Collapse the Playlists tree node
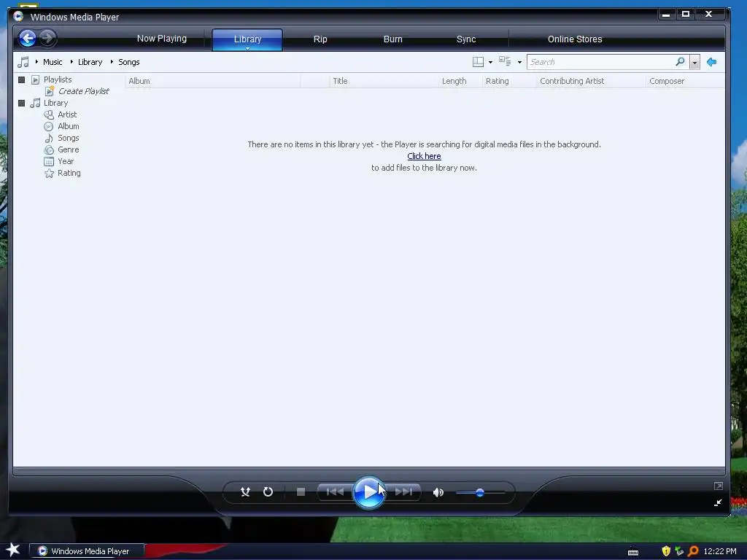Screen dimensions: 747x560 (x=21, y=79)
